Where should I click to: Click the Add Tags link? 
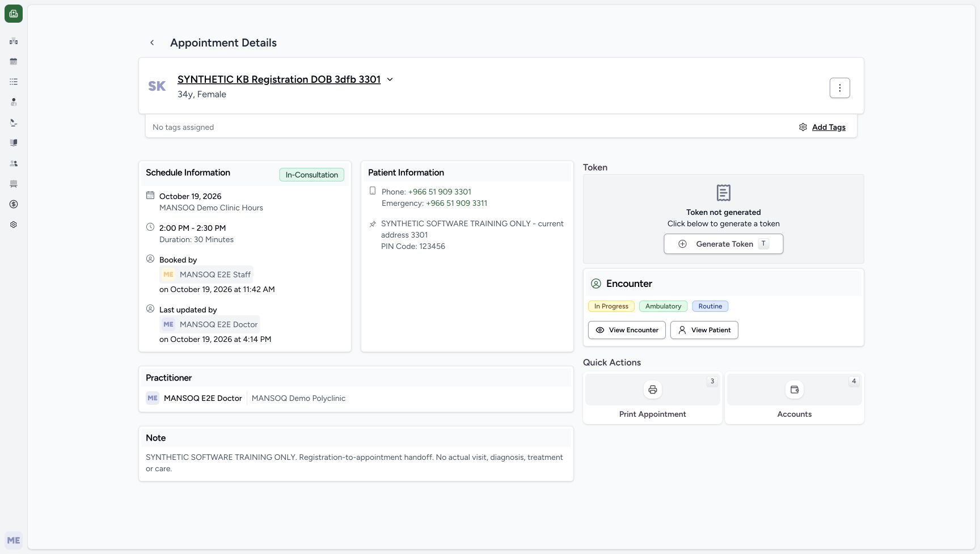coord(829,127)
